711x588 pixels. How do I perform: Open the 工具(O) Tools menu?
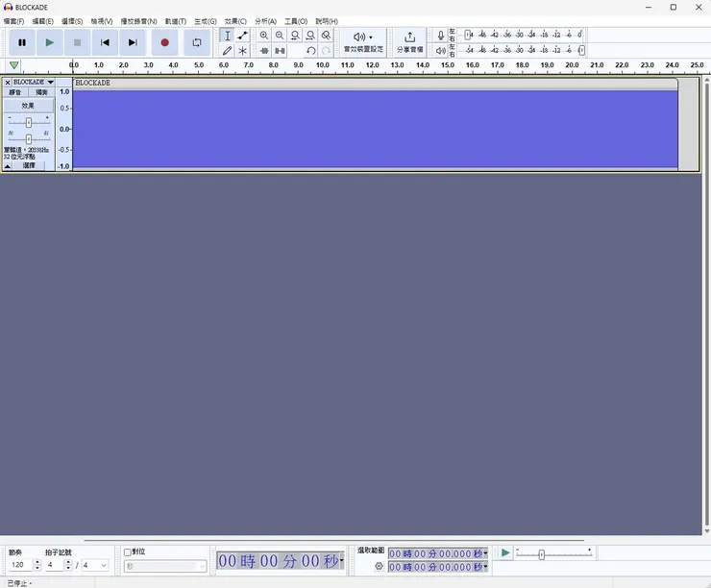pyautogui.click(x=296, y=21)
